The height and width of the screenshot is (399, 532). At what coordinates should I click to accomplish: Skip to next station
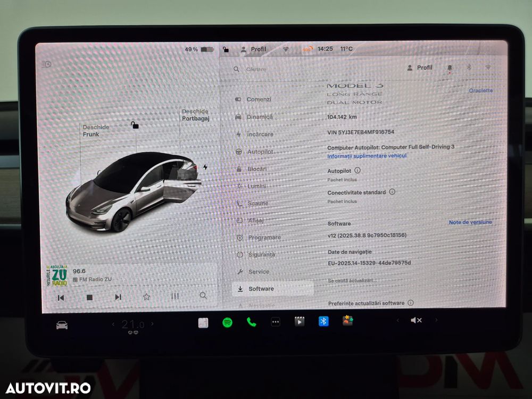[x=118, y=297]
